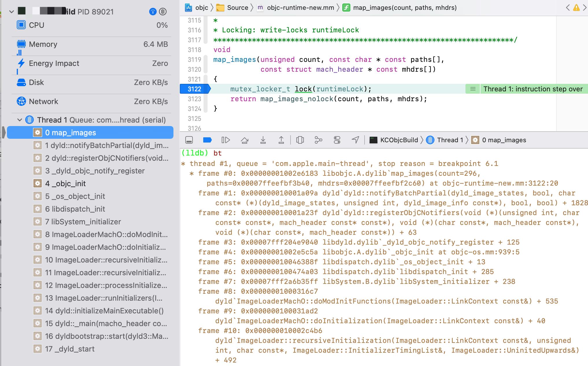Click the Network globe icon
Viewport: 588px width, 366px height.
click(x=21, y=101)
